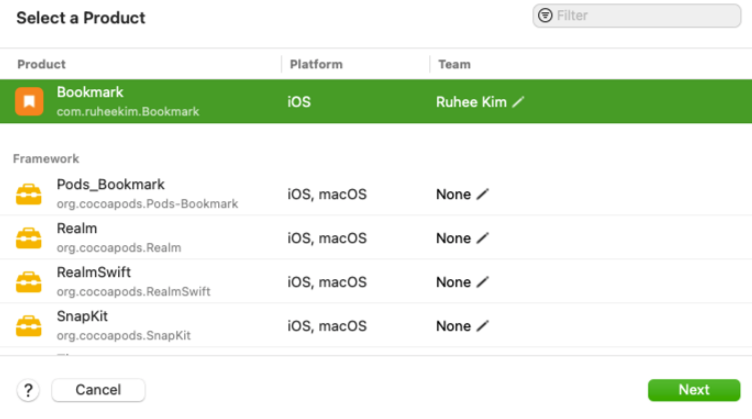The height and width of the screenshot is (419, 752).
Task: Cancel the product selection
Action: tap(98, 390)
